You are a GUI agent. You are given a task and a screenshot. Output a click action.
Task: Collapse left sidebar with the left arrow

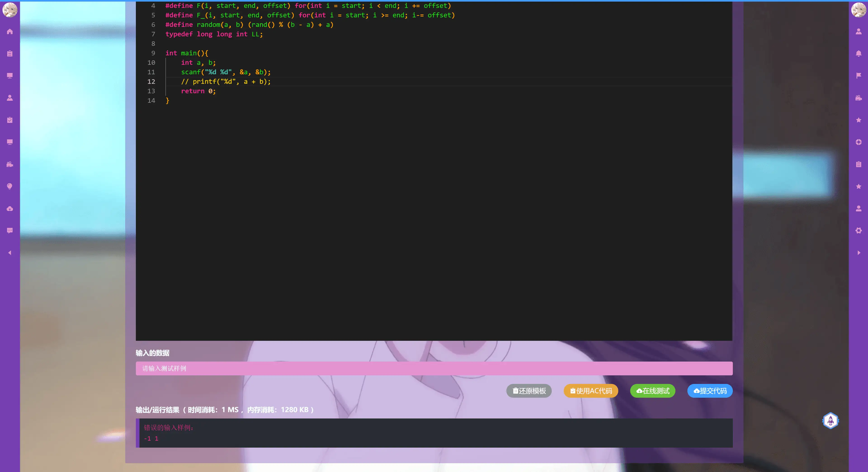(x=10, y=253)
